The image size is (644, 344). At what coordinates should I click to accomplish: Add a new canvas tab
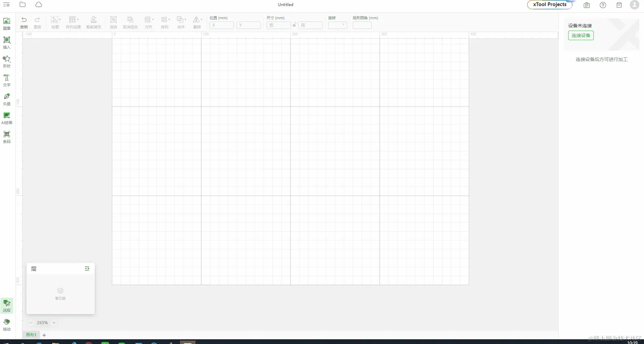(44, 335)
